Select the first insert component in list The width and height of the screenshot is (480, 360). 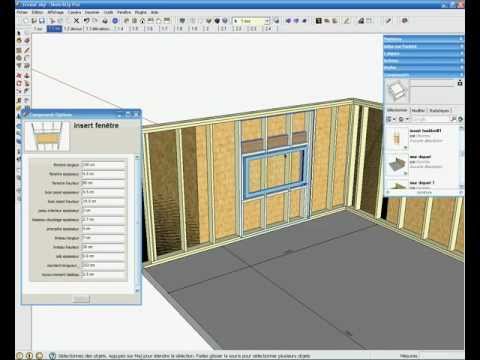422,137
